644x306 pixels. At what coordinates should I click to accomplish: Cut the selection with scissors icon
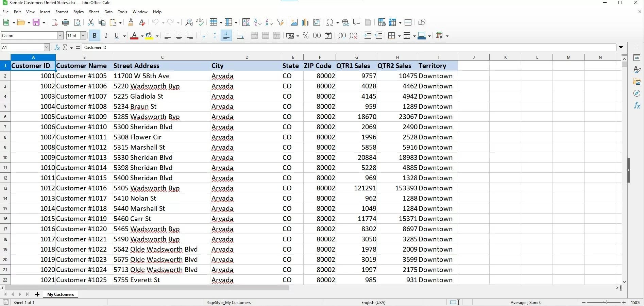pos(90,22)
